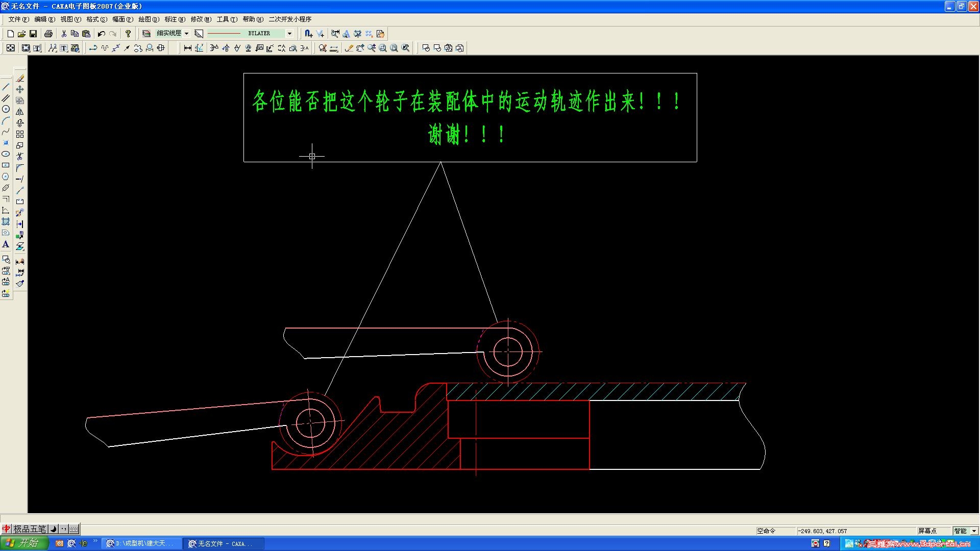This screenshot has height=551, width=980.
Task: Toggle the IME full/half-width moon button
Action: click(x=54, y=529)
